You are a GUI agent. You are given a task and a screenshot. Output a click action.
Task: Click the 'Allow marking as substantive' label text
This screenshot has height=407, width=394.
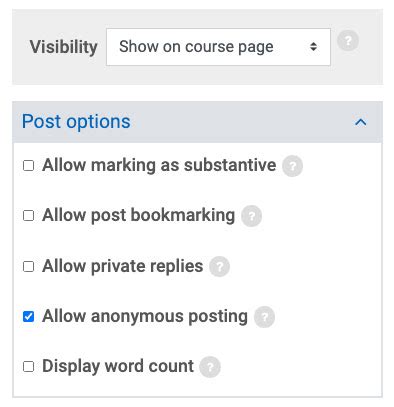click(x=159, y=165)
